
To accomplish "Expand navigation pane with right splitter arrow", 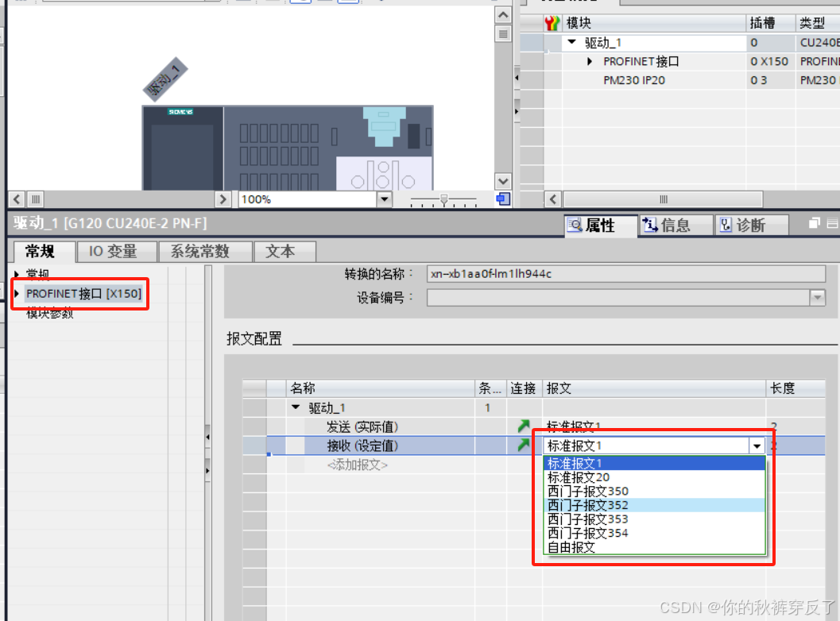I will 208,471.
